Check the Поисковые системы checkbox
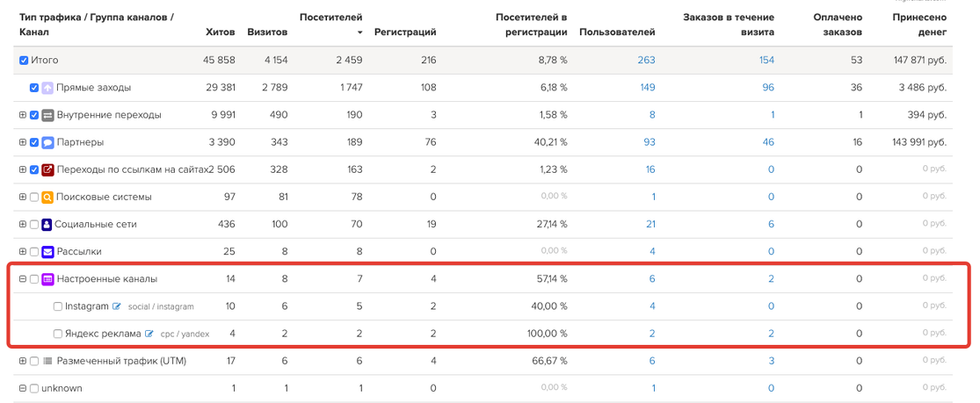Screen dimensions: 980x403 pos(34,197)
